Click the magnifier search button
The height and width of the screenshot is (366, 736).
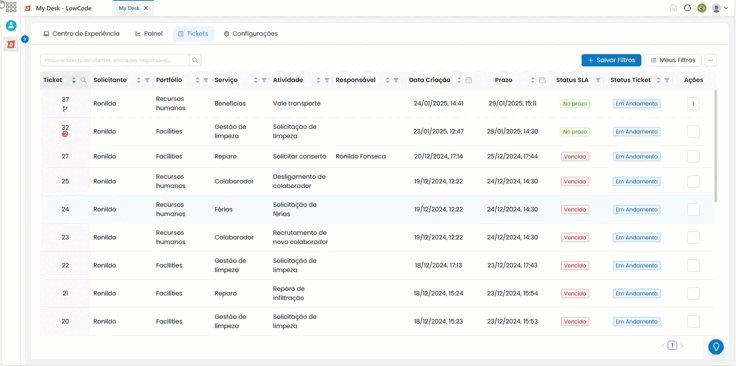[x=195, y=60]
